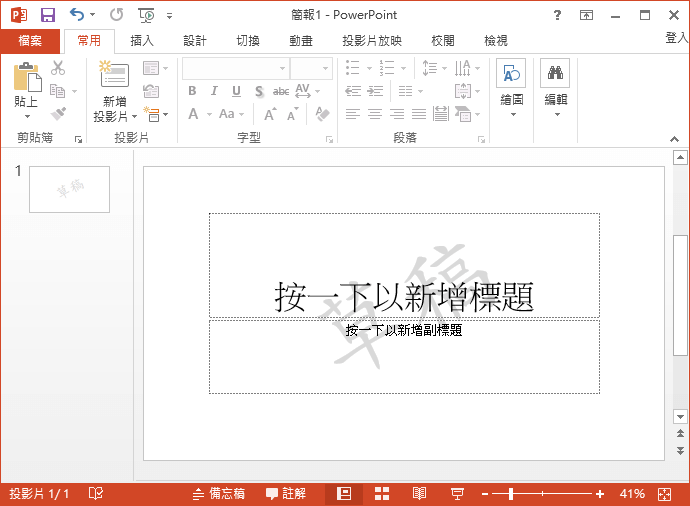
Task: Toggle Bold formatting
Action: (192, 91)
